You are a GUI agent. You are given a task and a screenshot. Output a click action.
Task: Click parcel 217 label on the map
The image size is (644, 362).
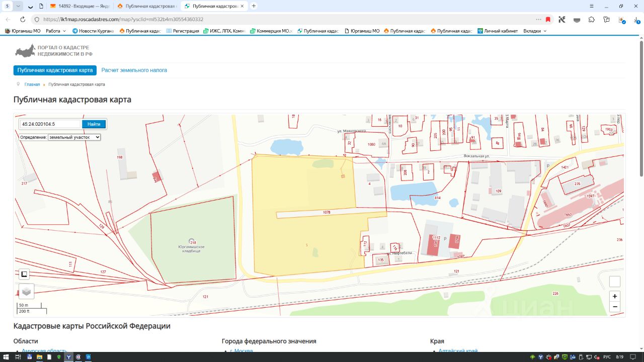[x=24, y=184]
